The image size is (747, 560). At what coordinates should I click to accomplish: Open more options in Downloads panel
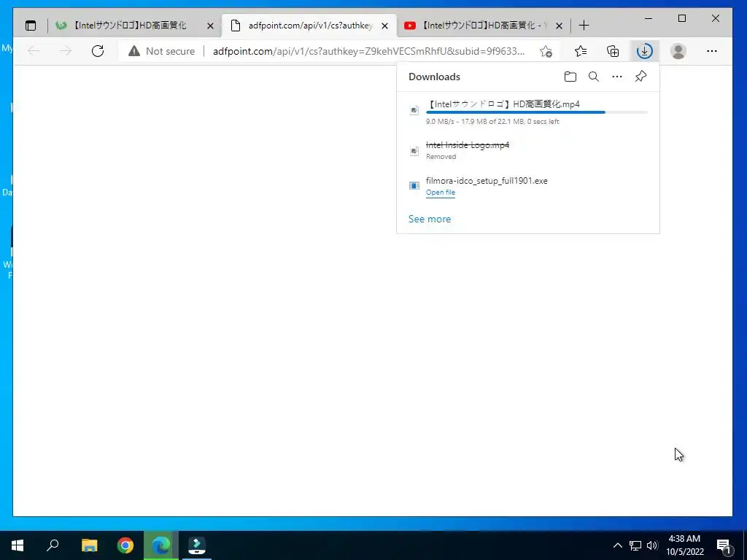617,77
